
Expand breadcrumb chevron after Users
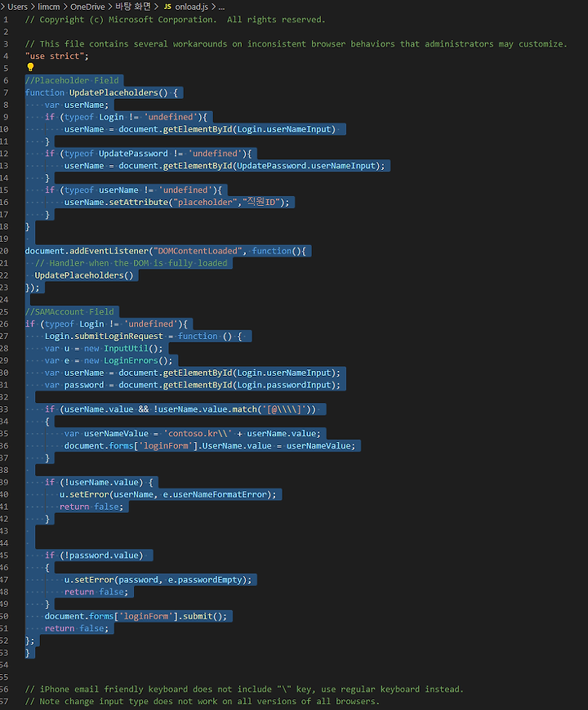[x=33, y=7]
